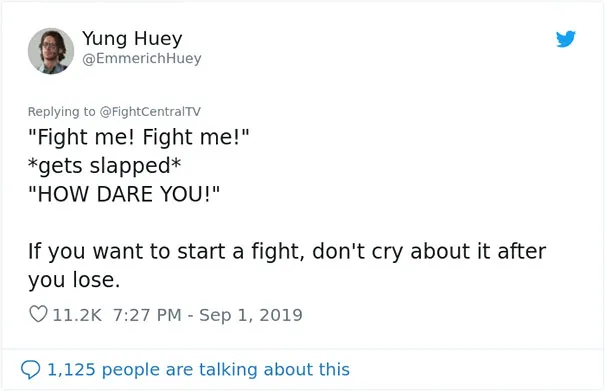This screenshot has width=605, height=391.
Task: Click the 'you lose.' text line
Action: click(74, 279)
